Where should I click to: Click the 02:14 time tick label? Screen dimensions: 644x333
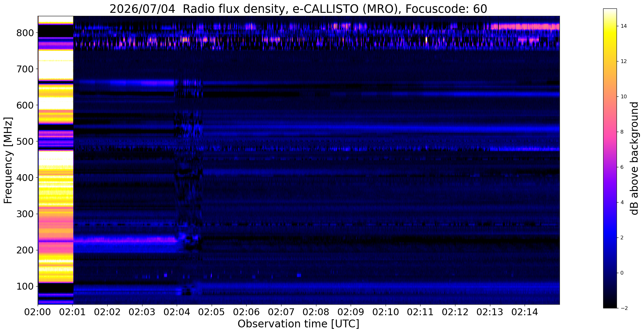pyautogui.click(x=525, y=312)
